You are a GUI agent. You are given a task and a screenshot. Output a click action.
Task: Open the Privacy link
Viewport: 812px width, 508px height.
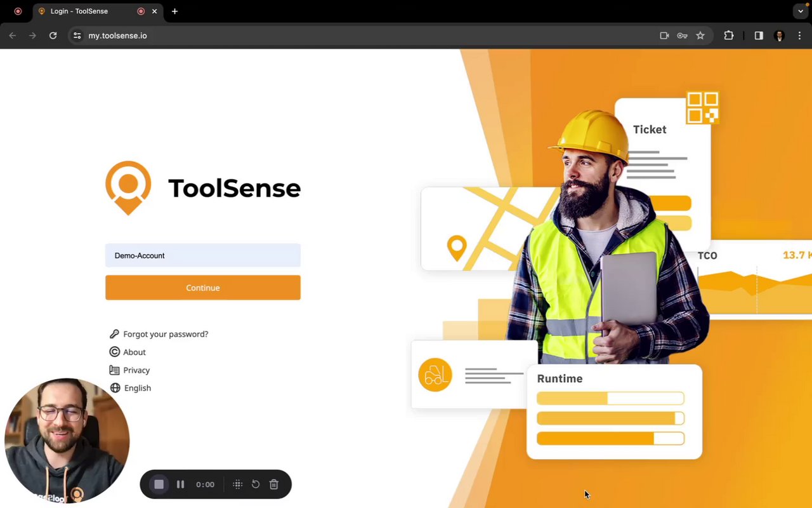[136, 370]
